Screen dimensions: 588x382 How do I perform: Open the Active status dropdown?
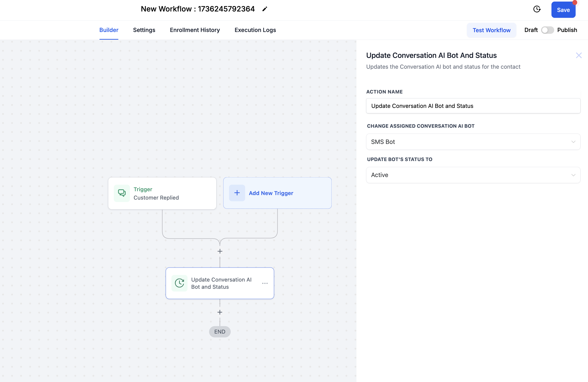[473, 175]
